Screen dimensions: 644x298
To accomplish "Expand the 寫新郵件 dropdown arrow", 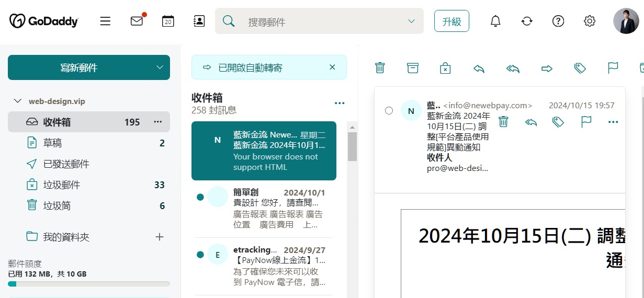I will [x=160, y=67].
